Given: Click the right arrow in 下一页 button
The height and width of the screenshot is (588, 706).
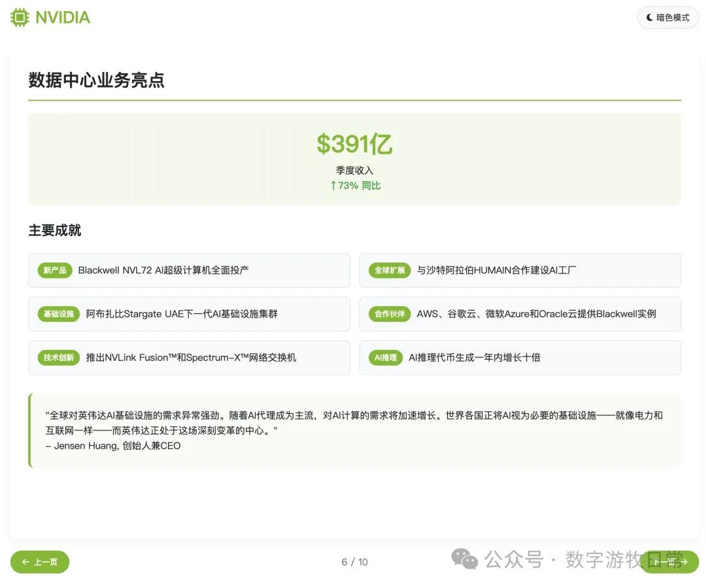Looking at the screenshot, I should point(682,562).
